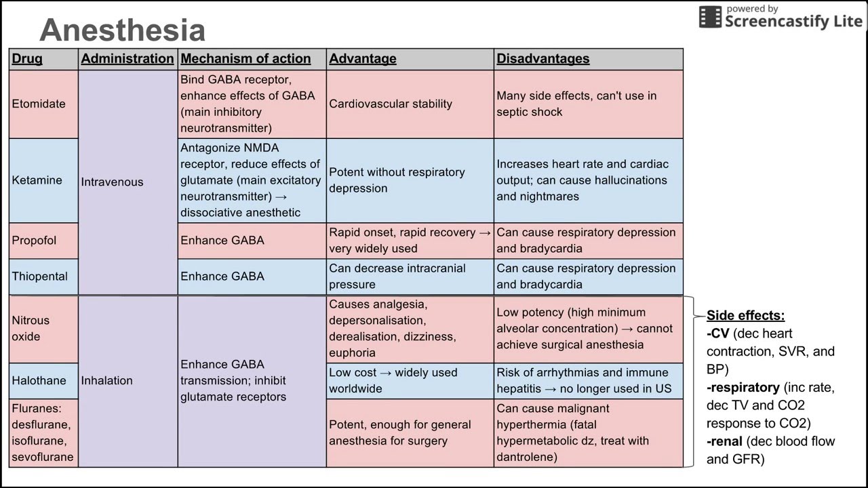868x488 pixels.
Task: Click the Disadvantages column header
Action: click(543, 59)
